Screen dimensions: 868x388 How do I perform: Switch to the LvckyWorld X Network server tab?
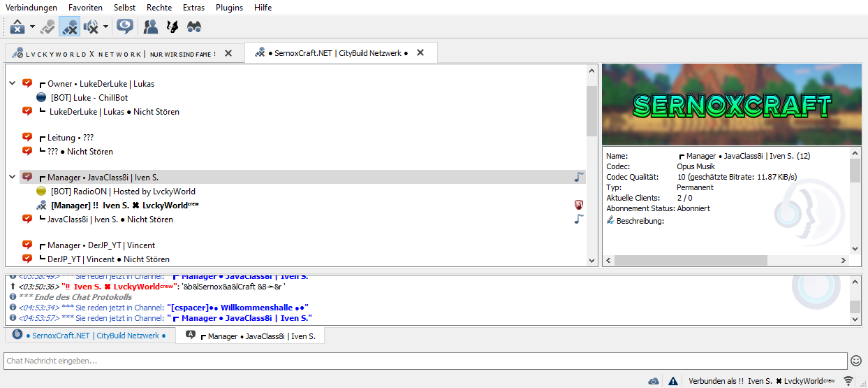click(115, 53)
